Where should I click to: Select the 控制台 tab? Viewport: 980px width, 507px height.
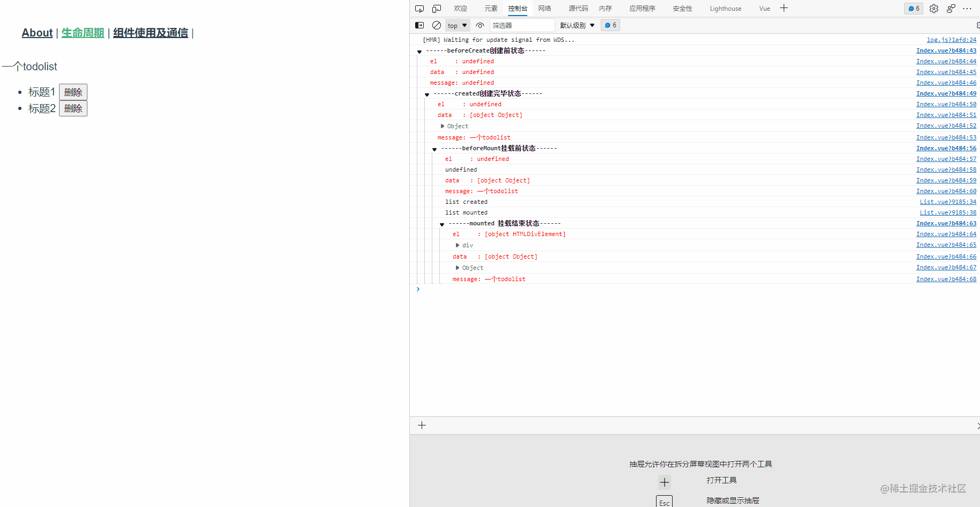518,9
